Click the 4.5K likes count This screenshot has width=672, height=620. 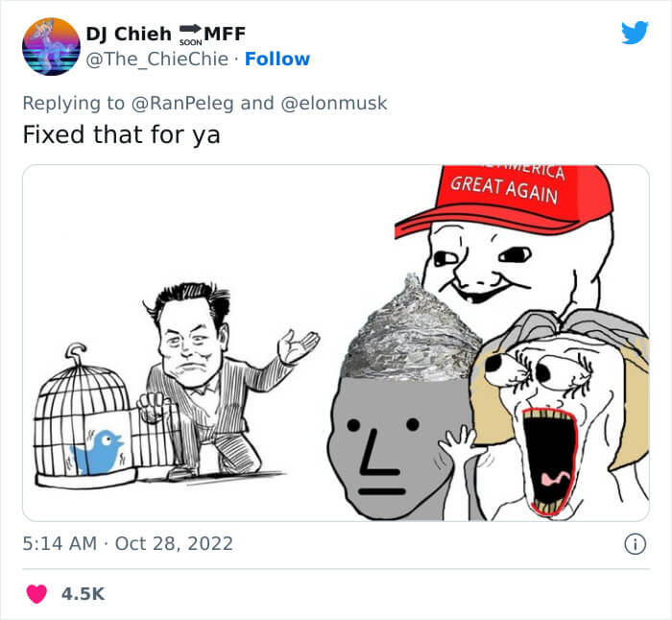[x=83, y=594]
